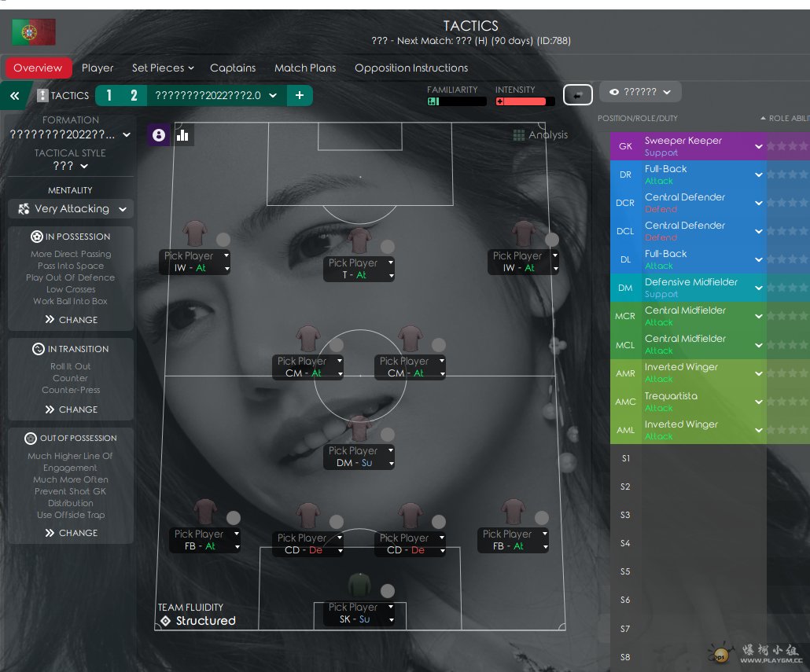
Task: Select the left Inverted Winger shirt icon
Action: tap(195, 233)
